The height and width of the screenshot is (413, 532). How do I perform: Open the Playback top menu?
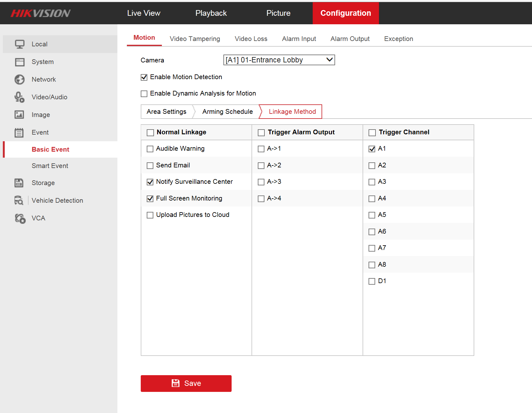pyautogui.click(x=211, y=13)
